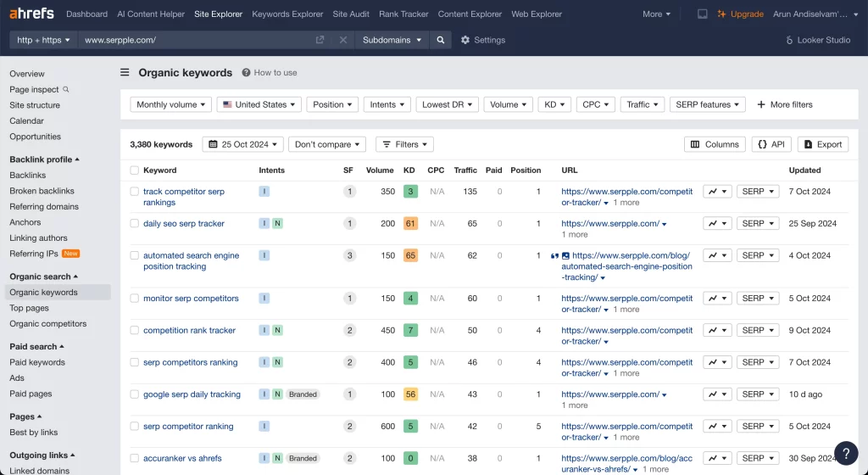The width and height of the screenshot is (868, 475).
Task: Check automated search engine position tracking row
Action: 134,256
